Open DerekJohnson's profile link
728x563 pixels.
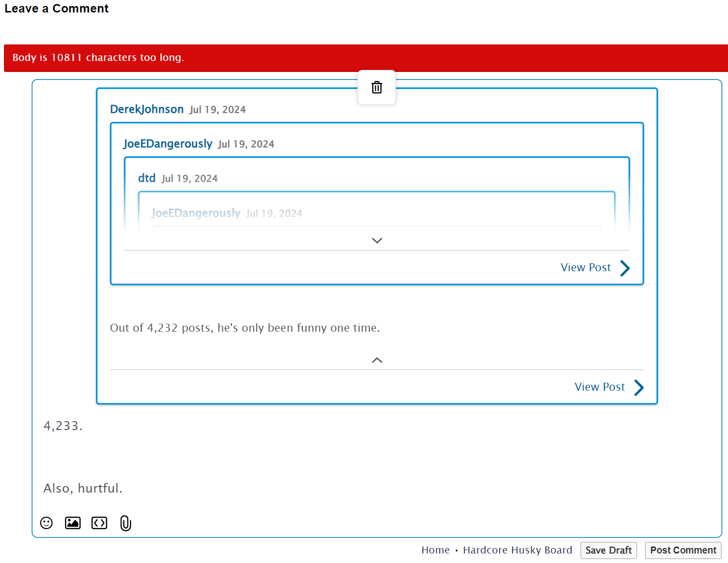pyautogui.click(x=147, y=109)
